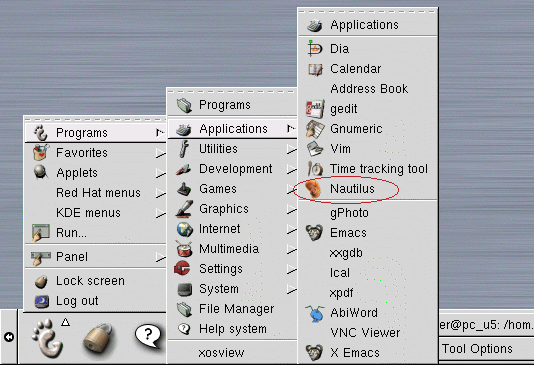Hide panel using left arrow button
The image size is (534, 365).
(x=9, y=337)
